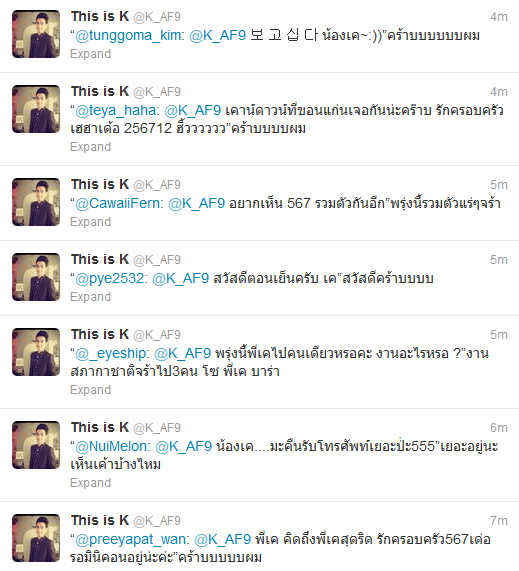Expand the tweet quoting @_eyeship
This screenshot has width=519, height=571.
[91, 390]
